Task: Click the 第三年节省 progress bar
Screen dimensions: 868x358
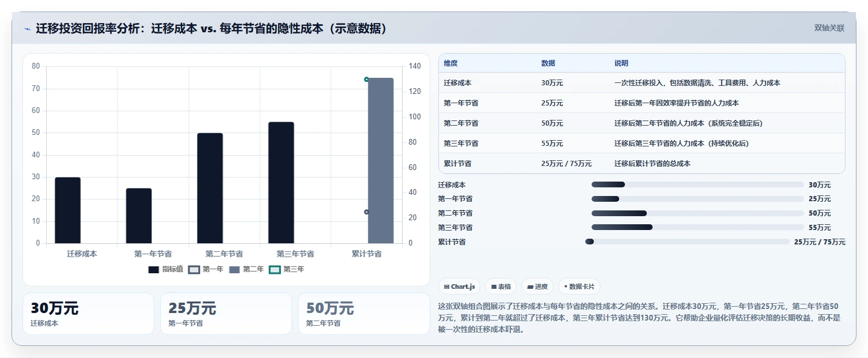Action: [x=698, y=227]
